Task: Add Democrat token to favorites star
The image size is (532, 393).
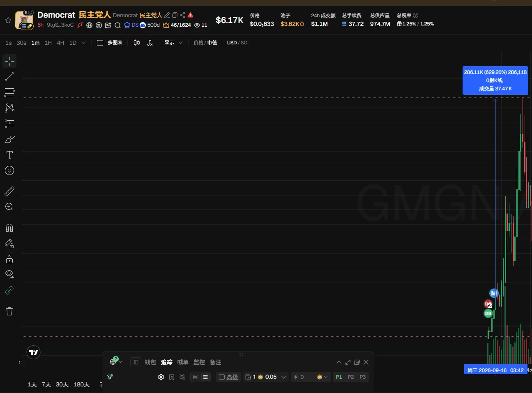Action: (8, 20)
